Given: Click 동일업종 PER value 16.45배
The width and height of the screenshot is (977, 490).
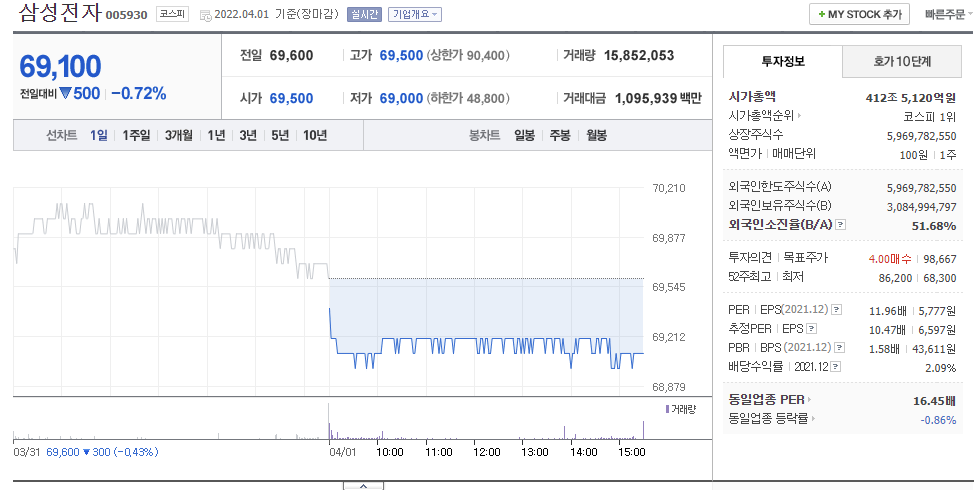Looking at the screenshot, I should (x=934, y=401).
